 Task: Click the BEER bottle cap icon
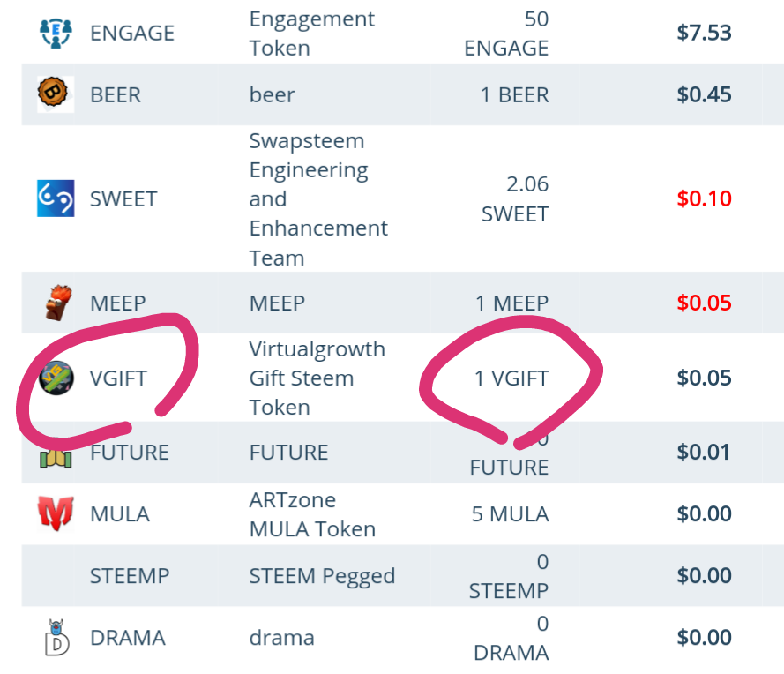pyautogui.click(x=53, y=93)
